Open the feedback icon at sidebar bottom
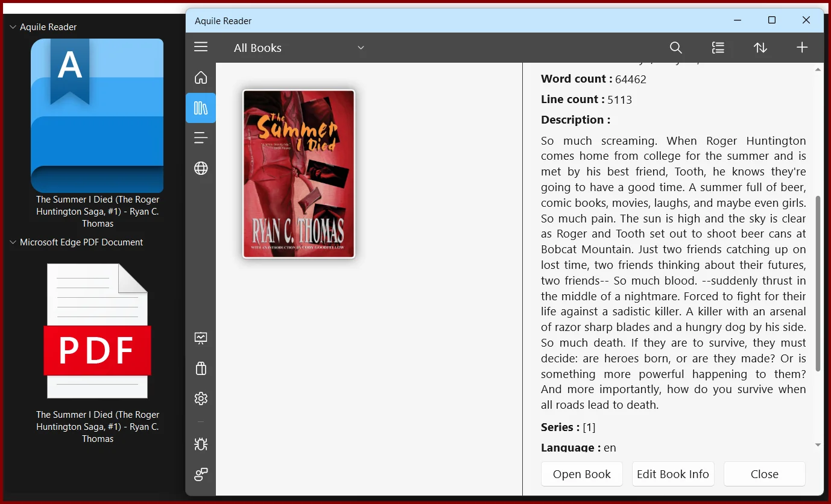This screenshot has width=831, height=504. click(x=201, y=474)
